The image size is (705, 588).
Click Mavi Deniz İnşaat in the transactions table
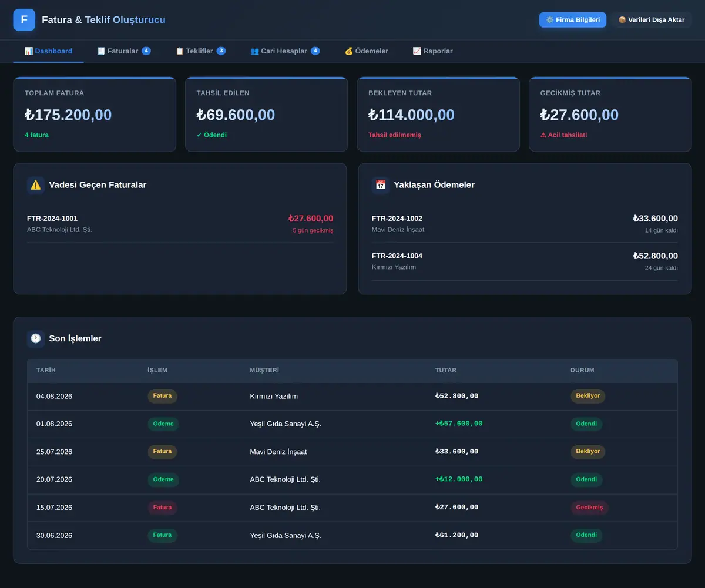[278, 452]
